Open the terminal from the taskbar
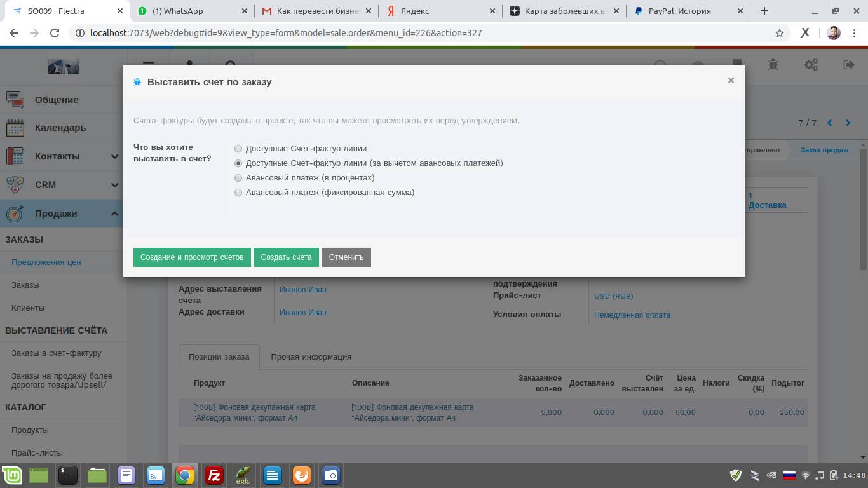Screen dimensions: 868x488 coord(68,475)
